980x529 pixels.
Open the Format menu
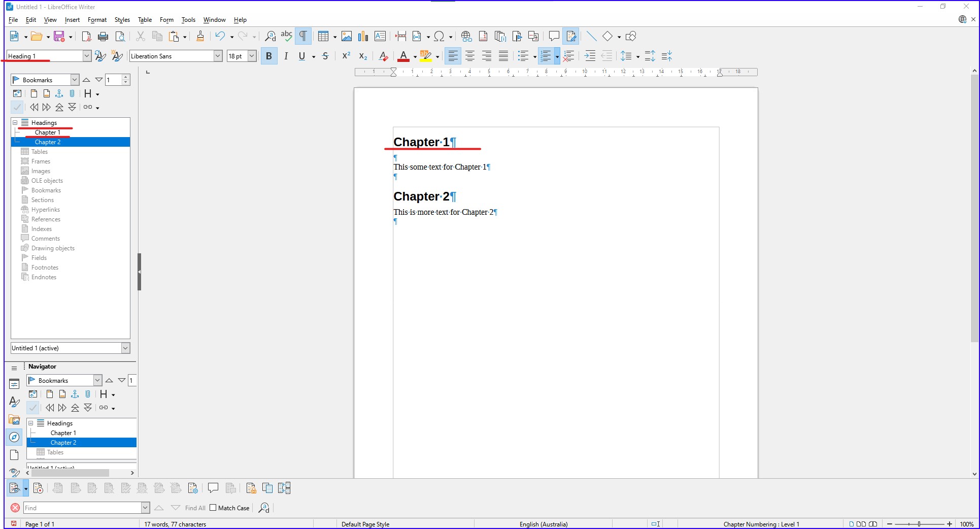pos(97,20)
